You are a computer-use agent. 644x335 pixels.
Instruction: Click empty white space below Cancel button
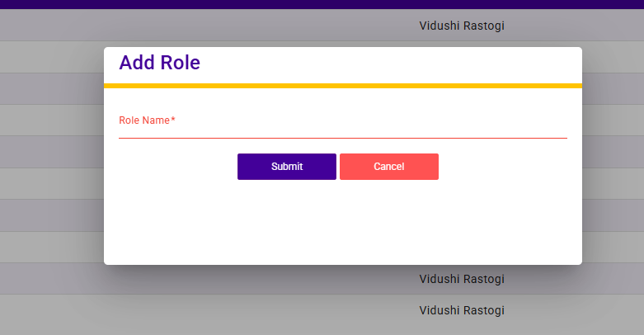388,219
